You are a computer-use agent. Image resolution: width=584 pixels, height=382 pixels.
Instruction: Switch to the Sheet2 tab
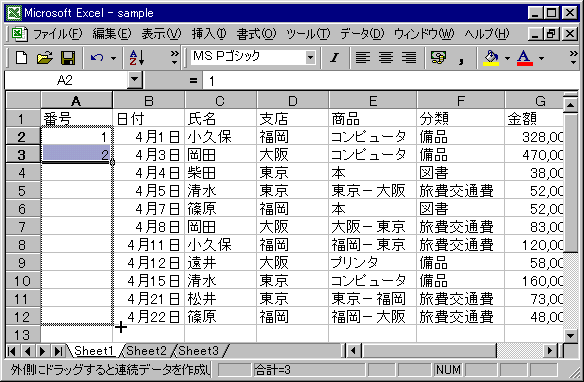146,351
